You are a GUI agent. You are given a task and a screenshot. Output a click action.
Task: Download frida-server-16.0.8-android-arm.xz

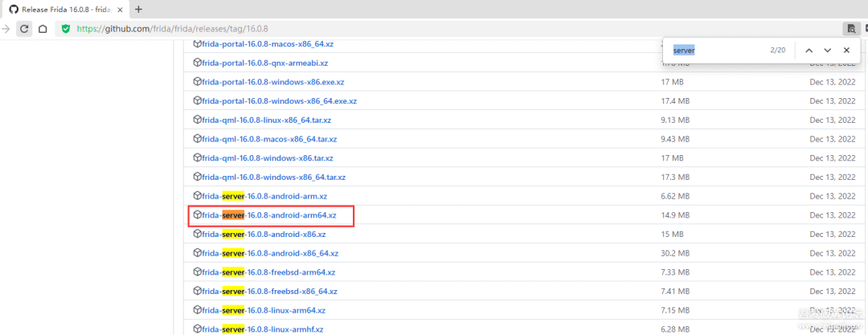point(264,196)
